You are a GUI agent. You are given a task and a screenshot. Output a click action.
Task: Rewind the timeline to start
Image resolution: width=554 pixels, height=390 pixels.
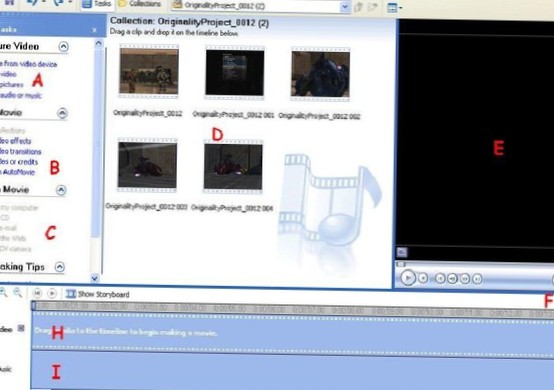click(x=37, y=293)
